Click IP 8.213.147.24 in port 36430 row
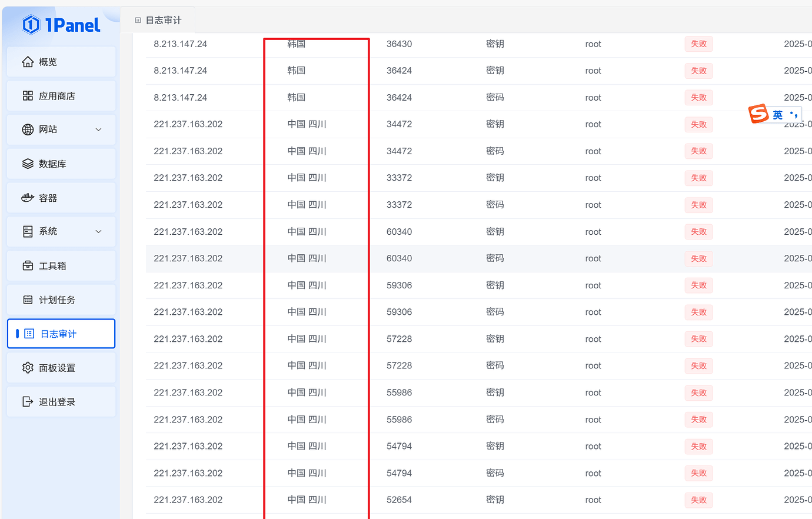Image resolution: width=812 pixels, height=519 pixels. pyautogui.click(x=180, y=44)
